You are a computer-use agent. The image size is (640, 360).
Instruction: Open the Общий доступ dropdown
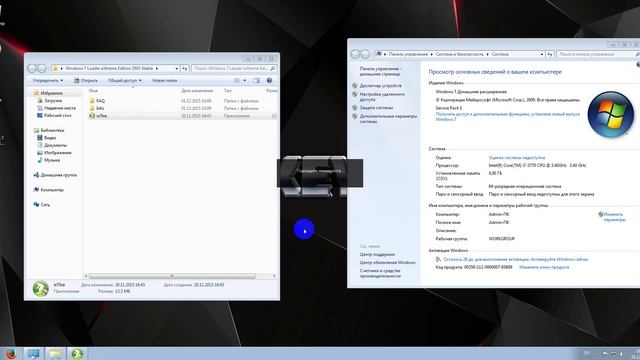pyautogui.click(x=124, y=80)
